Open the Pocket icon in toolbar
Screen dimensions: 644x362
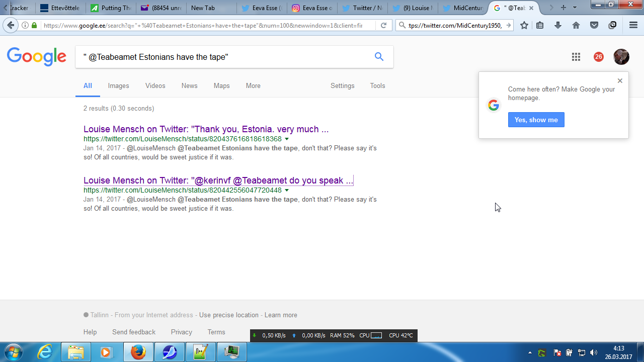(594, 25)
